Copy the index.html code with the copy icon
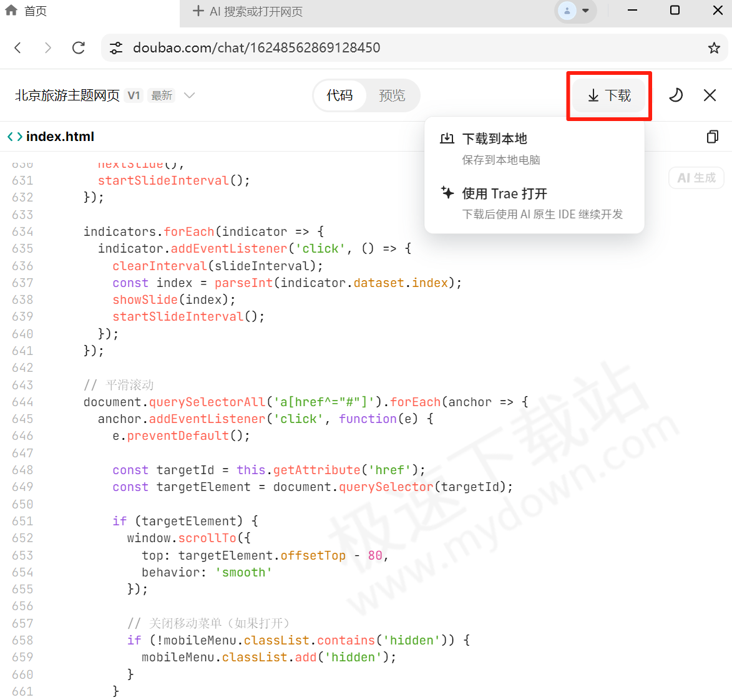Screen dimensions: 732x700 click(712, 137)
